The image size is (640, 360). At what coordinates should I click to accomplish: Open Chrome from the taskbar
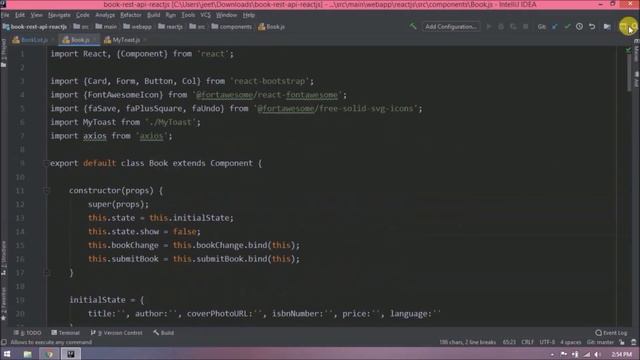[49, 354]
